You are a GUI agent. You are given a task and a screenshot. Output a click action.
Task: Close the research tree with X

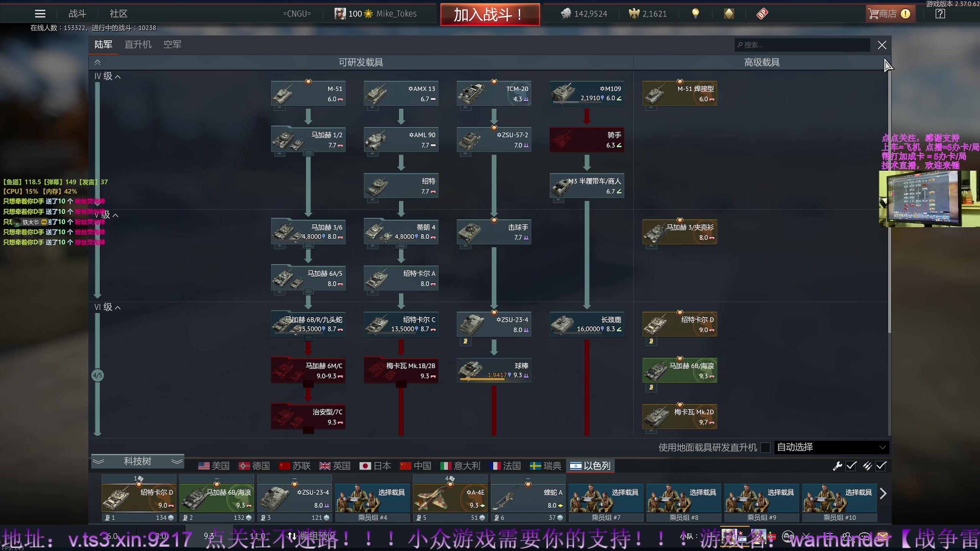point(882,45)
